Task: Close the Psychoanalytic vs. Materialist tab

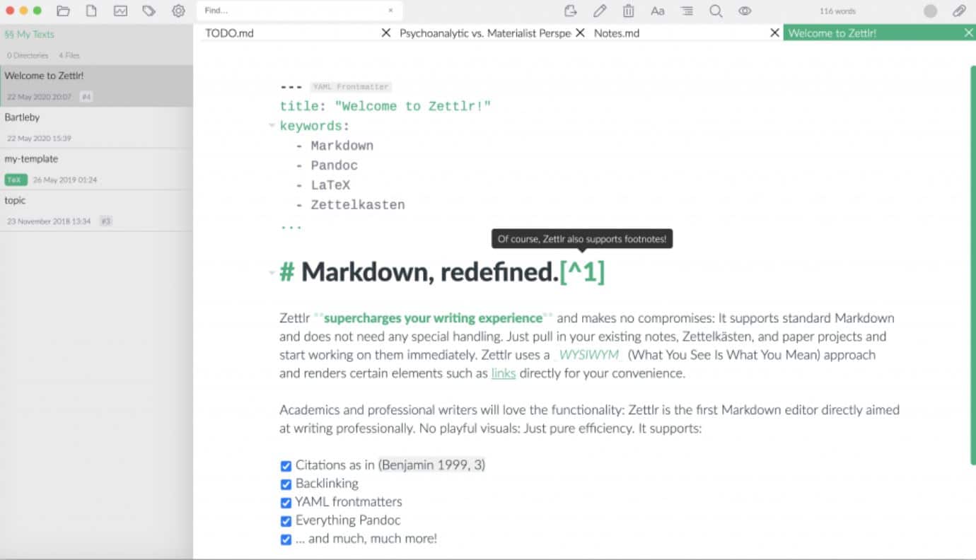Action: click(x=580, y=33)
